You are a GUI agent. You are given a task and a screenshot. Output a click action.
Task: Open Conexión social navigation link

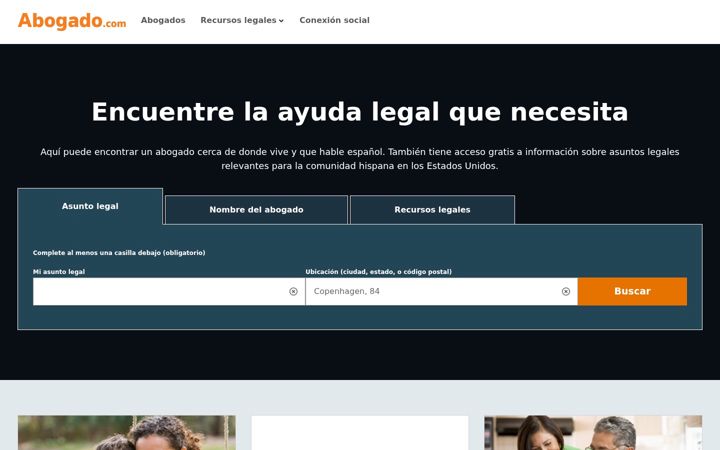pyautogui.click(x=334, y=20)
